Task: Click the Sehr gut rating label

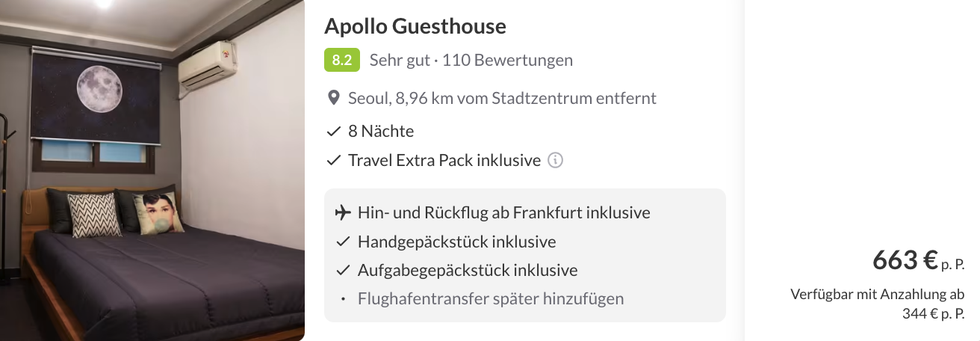Action: pyautogui.click(x=400, y=60)
